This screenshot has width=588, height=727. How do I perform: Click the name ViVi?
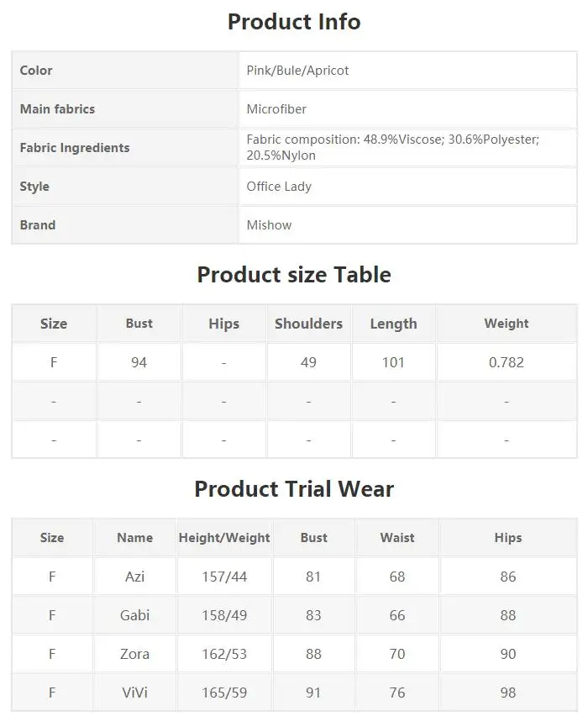click(x=135, y=693)
